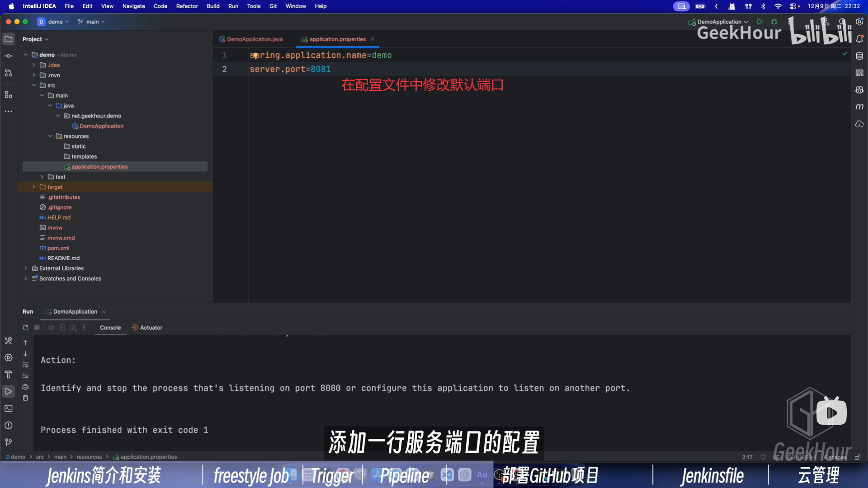Toggle scroll to end in console
Image resolution: width=868 pixels, height=488 pixels.
tap(25, 376)
